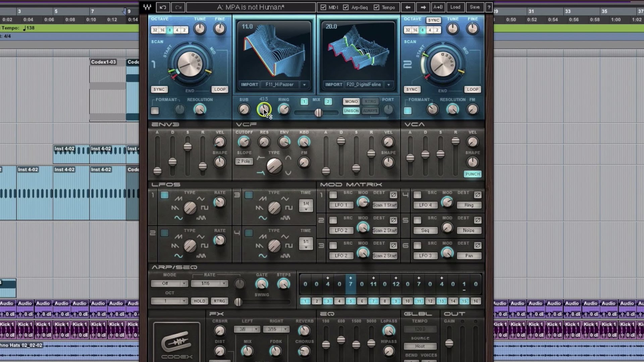Click the Codex synthesizer logo icon
This screenshot has height=362, width=644.
point(177,340)
